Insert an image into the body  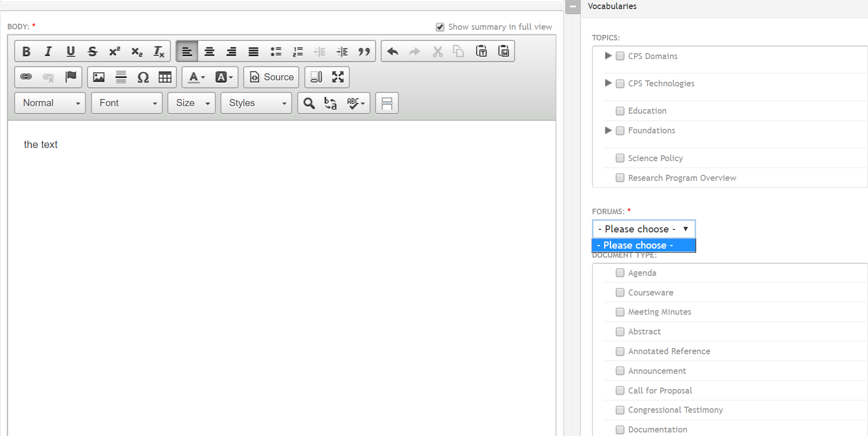99,77
